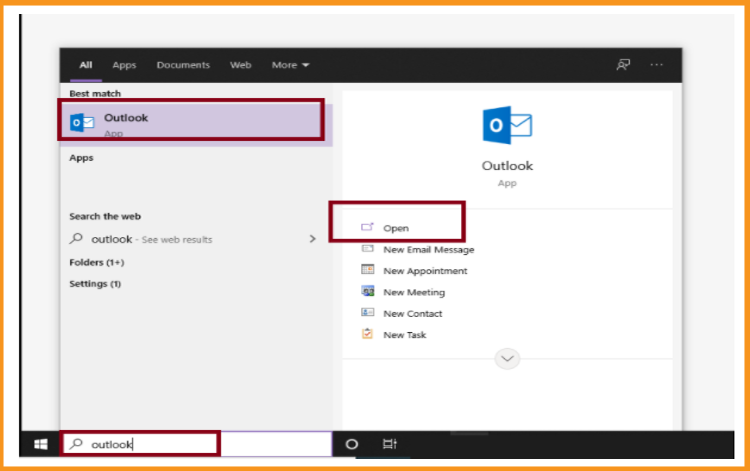Switch to the Apps search tab
Image resolution: width=750 pixels, height=471 pixels.
pos(124,65)
